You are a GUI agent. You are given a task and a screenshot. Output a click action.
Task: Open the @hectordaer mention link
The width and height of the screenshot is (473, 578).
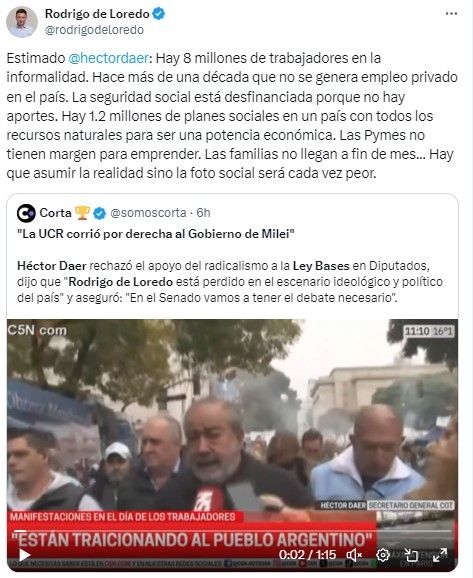click(108, 58)
